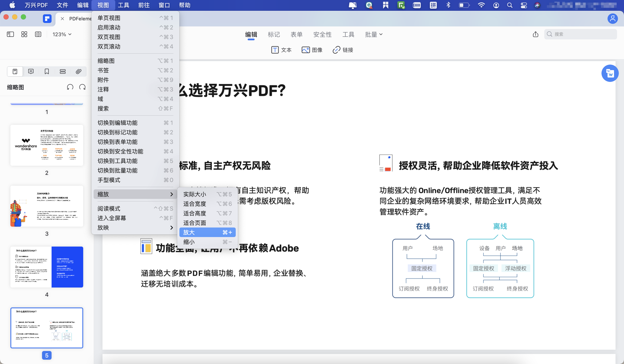The image size is (624, 364).
Task: Select the 链接 link editing tool
Action: [343, 50]
